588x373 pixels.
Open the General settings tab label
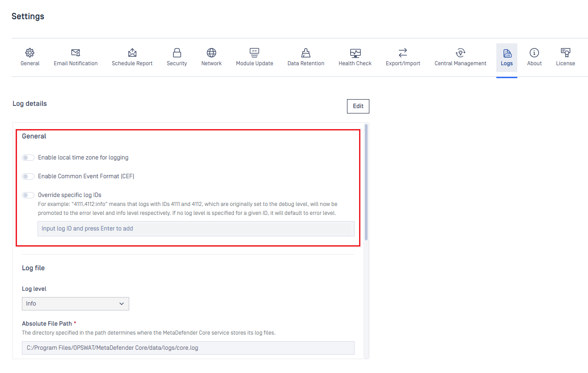click(30, 63)
